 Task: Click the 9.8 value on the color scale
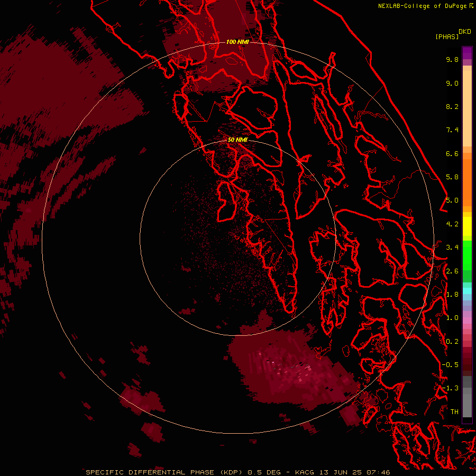pos(452,59)
